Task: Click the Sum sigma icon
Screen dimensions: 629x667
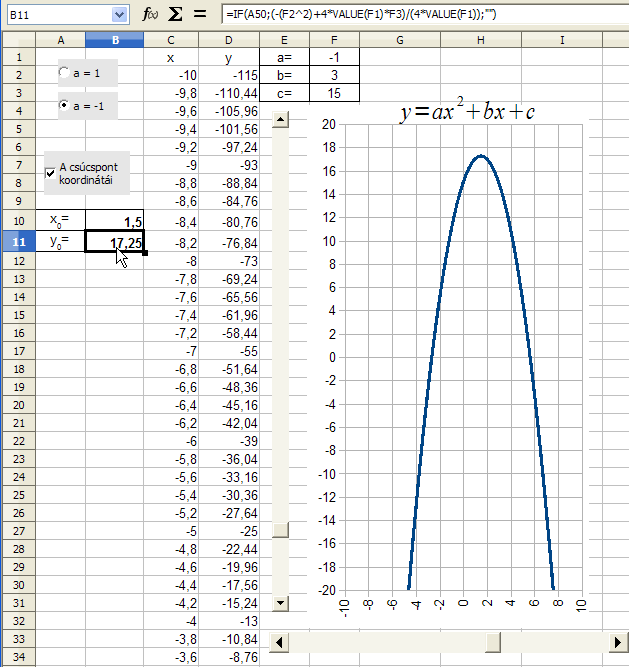Action: pyautogui.click(x=175, y=14)
